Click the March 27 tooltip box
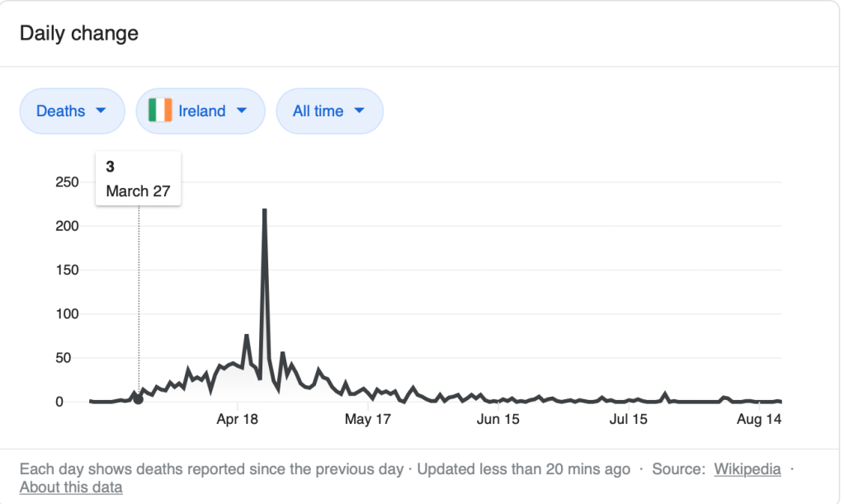 pyautogui.click(x=139, y=179)
